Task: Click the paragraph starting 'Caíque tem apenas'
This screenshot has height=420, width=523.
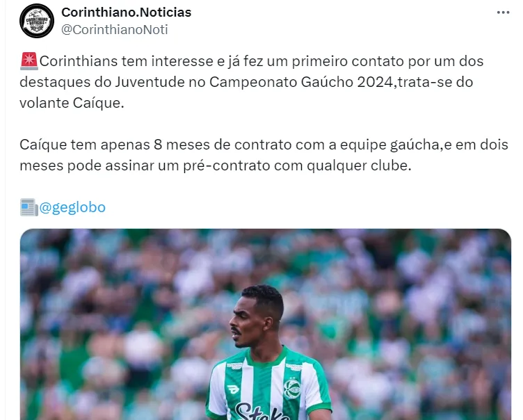Action: point(264,155)
